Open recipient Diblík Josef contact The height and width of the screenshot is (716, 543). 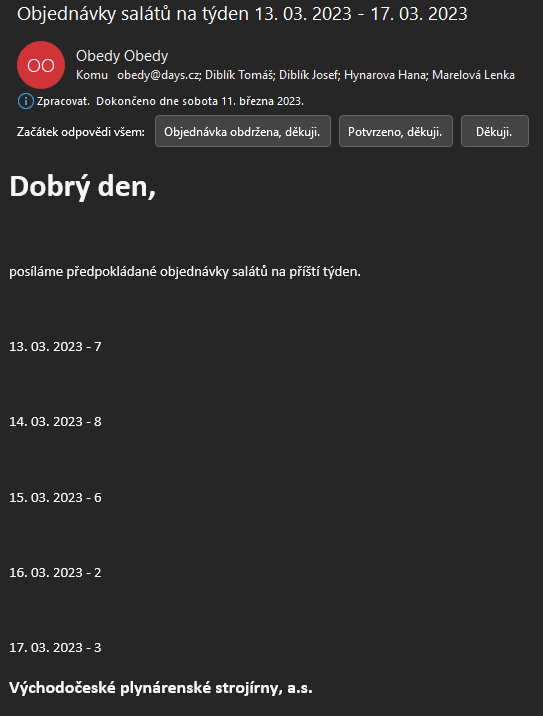tap(309, 75)
